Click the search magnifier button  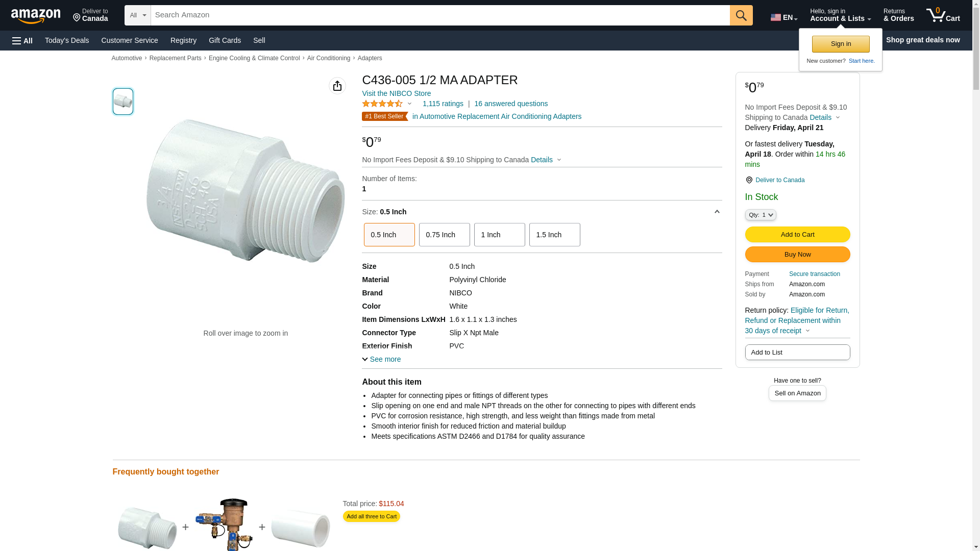(x=741, y=15)
